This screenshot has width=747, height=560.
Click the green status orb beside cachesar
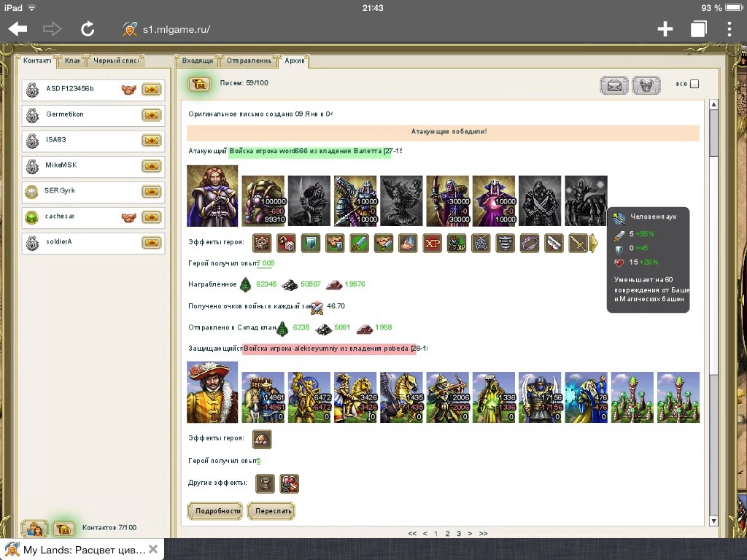pos(32,217)
